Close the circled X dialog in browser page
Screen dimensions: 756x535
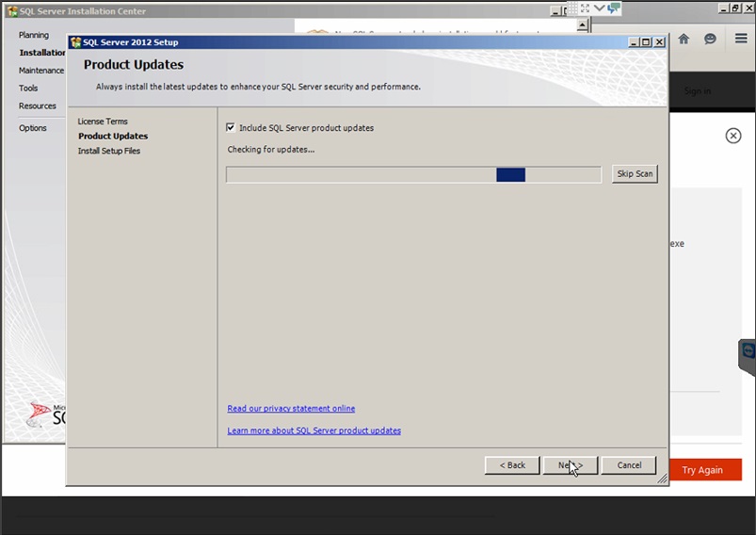(732, 136)
